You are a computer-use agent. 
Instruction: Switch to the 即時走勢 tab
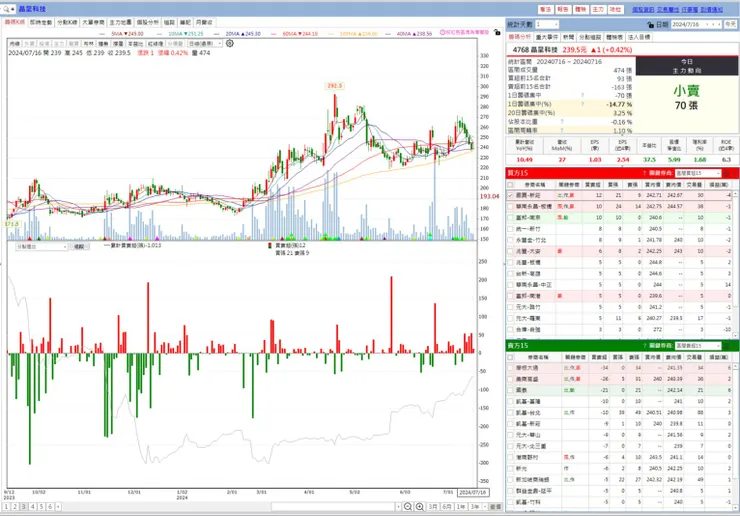[x=41, y=22]
